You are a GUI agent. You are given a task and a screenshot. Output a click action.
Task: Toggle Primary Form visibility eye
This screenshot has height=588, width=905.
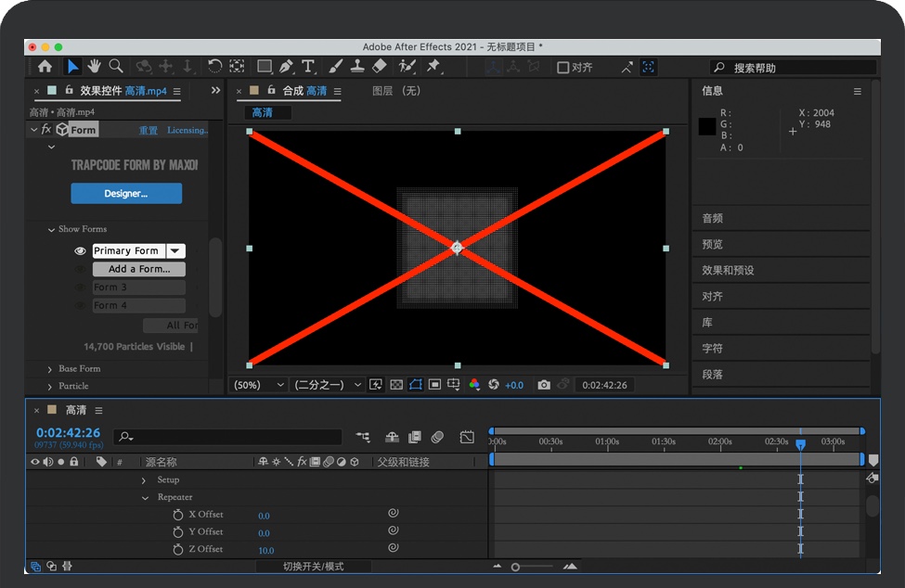(x=80, y=251)
